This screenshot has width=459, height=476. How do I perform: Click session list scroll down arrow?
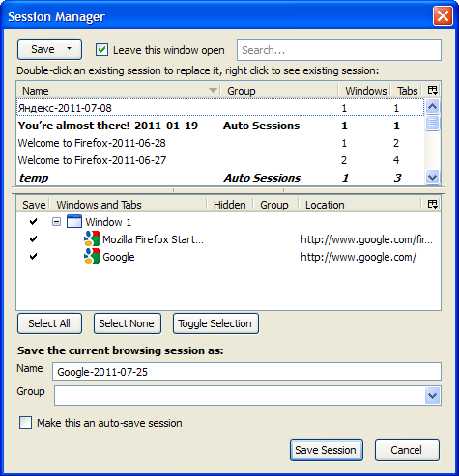point(432,177)
